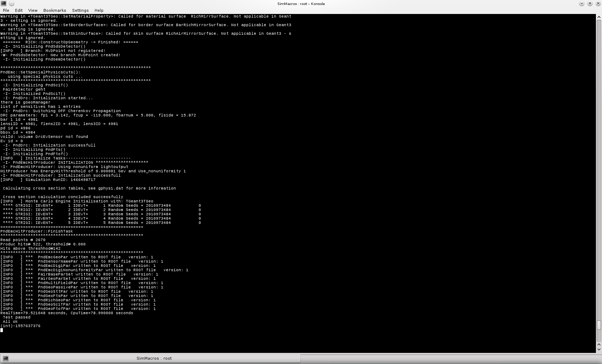Minimize the Konsole window
The image size is (602, 364).
pyautogui.click(x=582, y=4)
